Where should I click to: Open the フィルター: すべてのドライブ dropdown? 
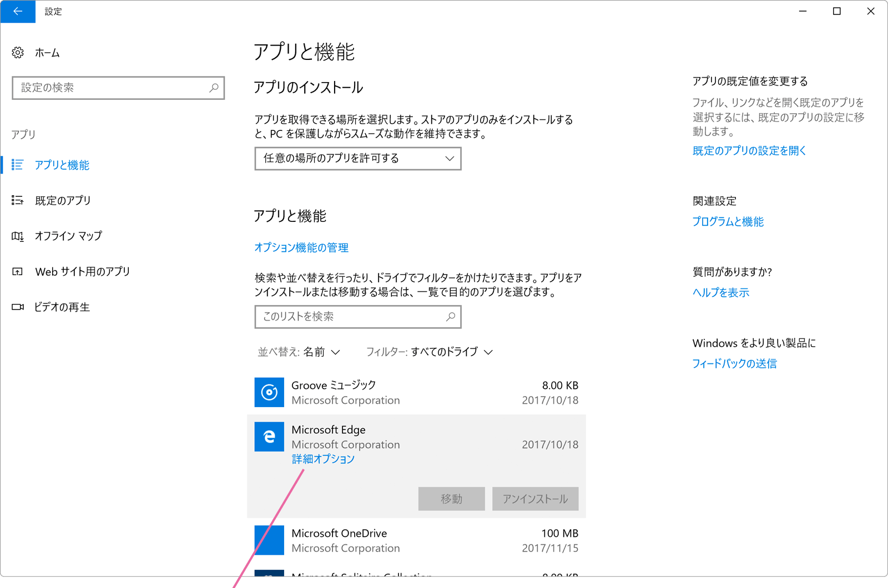point(430,352)
